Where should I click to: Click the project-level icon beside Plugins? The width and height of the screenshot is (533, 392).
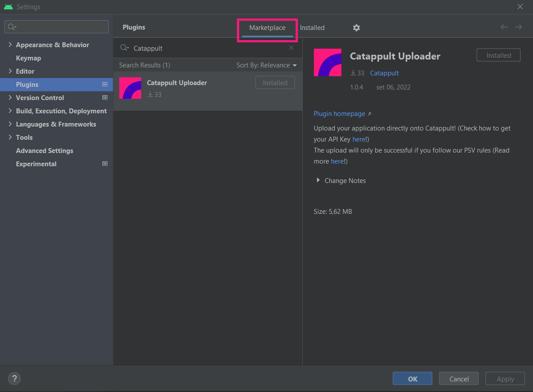pyautogui.click(x=105, y=84)
